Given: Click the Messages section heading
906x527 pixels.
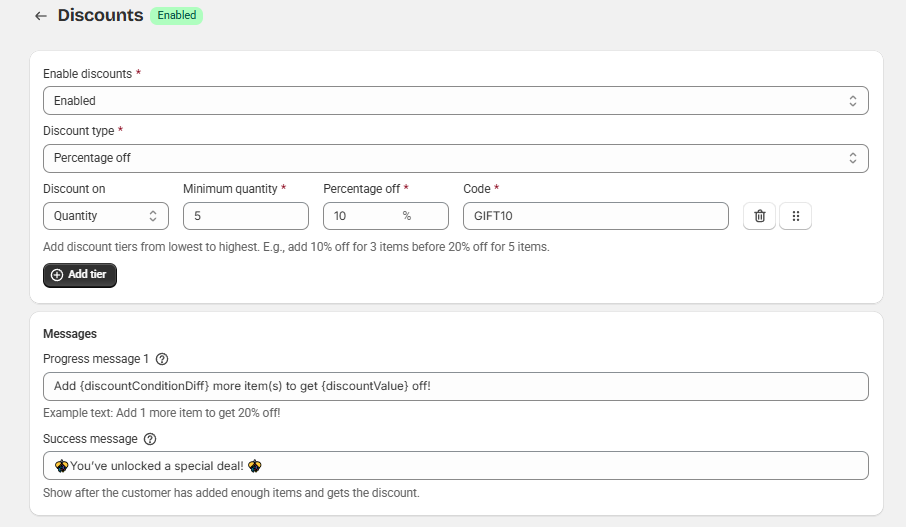Looking at the screenshot, I should 69,334.
